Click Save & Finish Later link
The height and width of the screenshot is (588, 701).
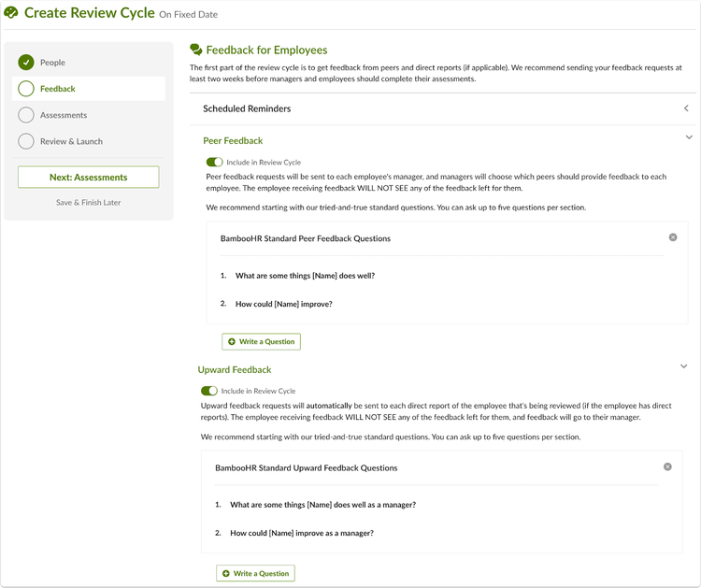89,203
